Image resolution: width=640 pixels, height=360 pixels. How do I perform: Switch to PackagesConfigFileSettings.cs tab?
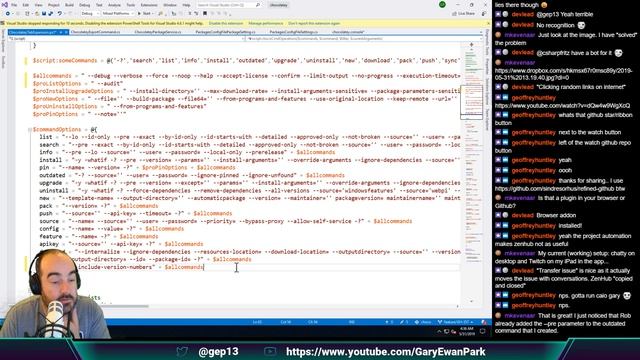(x=293, y=32)
